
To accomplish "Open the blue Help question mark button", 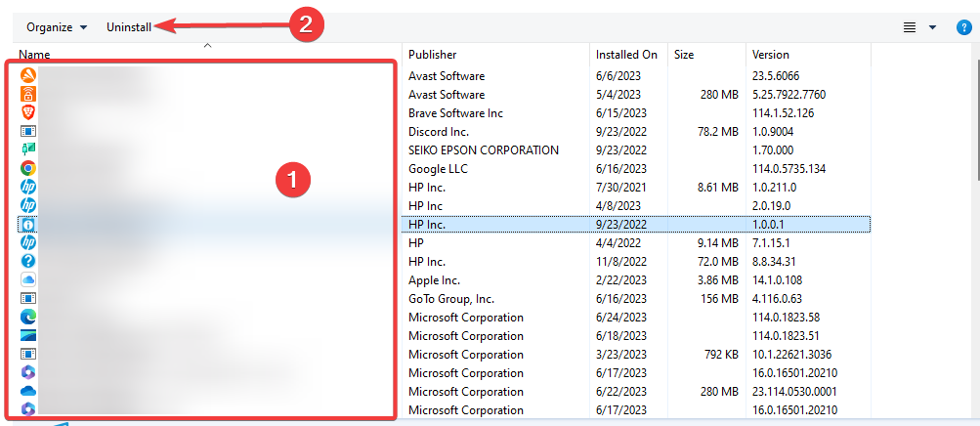I will [x=964, y=27].
